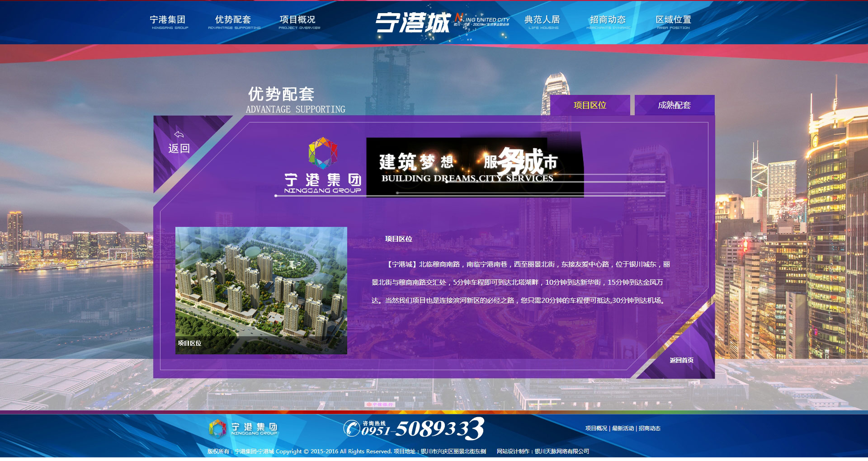Open the 招商动态 footer link
The width and height of the screenshot is (868, 461).
(650, 428)
